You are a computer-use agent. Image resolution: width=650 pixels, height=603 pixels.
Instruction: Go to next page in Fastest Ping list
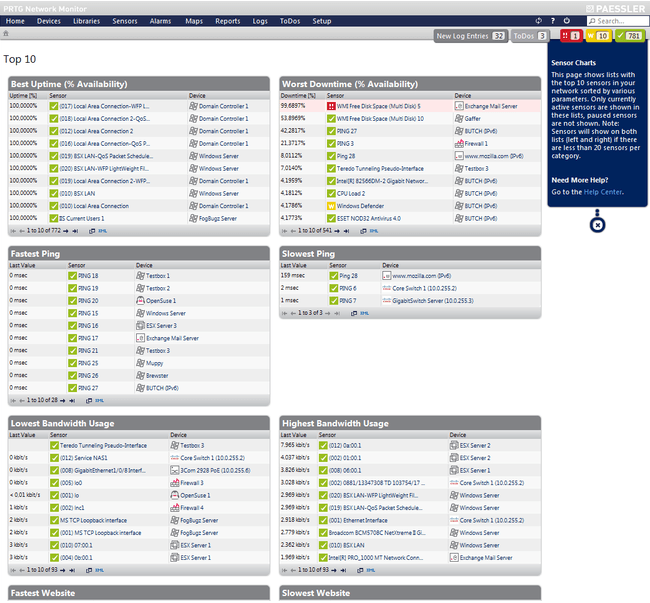(63, 400)
